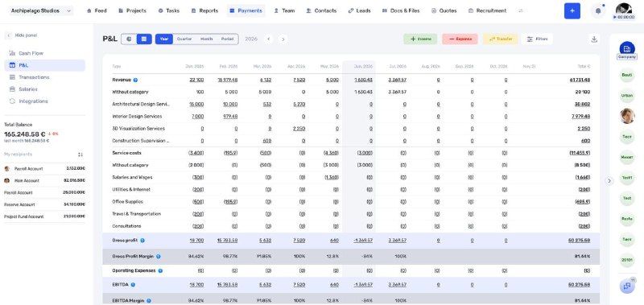This screenshot has width=644, height=305.
Task: Open Tasks from the top navigation
Action: point(169,10)
